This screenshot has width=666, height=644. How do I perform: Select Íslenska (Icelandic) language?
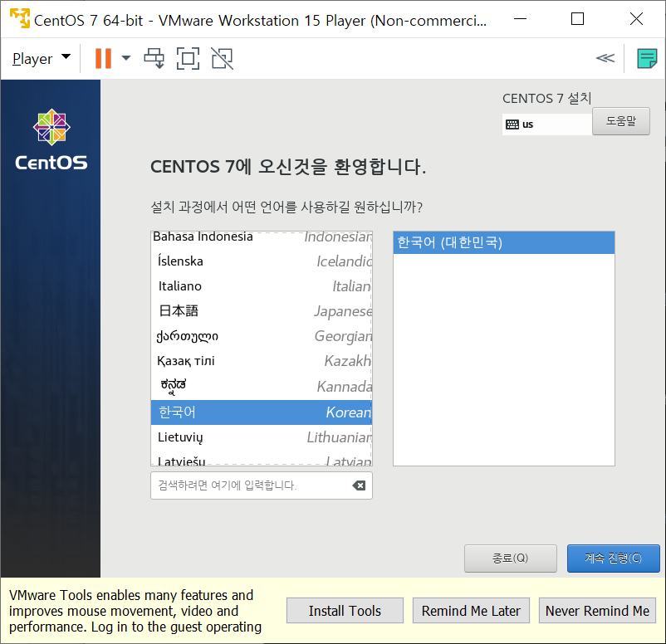click(x=262, y=261)
